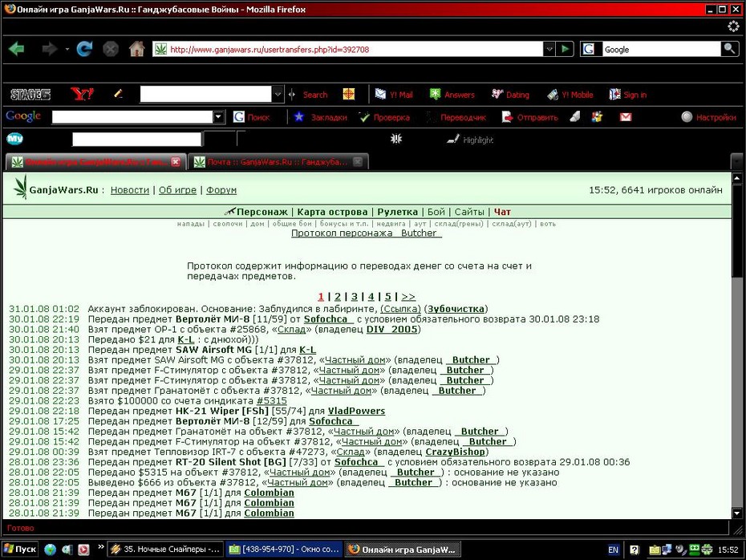Open Ночные Снайперы taskbar window
The width and height of the screenshot is (746, 560).
(x=165, y=549)
